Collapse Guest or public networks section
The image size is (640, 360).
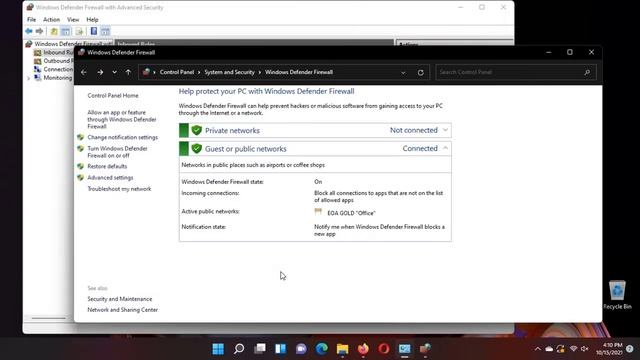[445, 149]
